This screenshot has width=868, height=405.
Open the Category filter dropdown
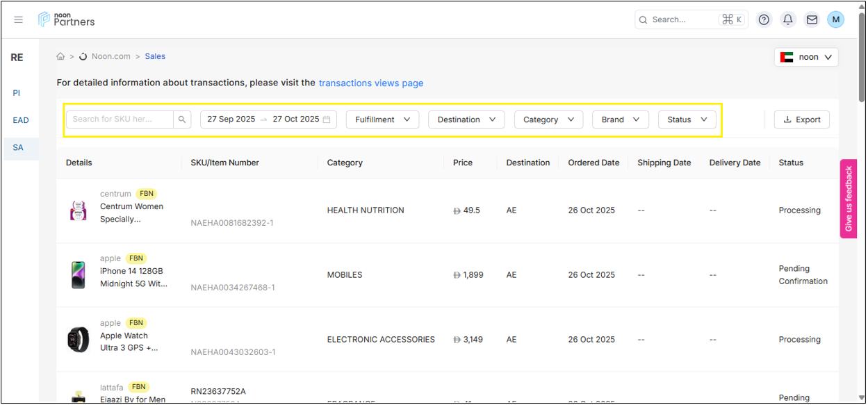(x=548, y=119)
